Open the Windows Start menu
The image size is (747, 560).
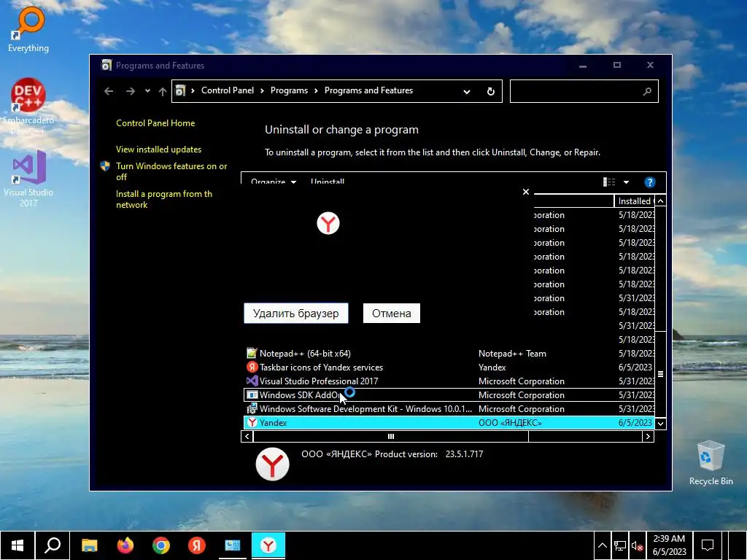[x=18, y=545]
